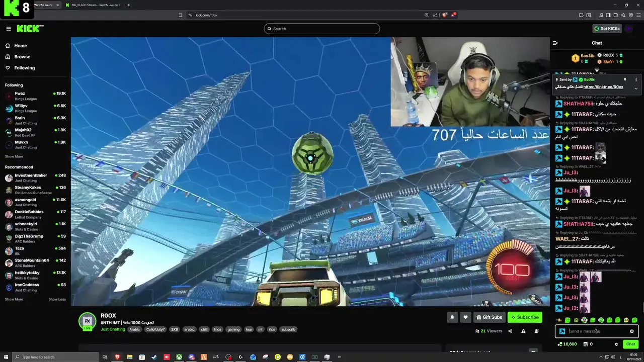Click the user icon next to report

point(536,331)
